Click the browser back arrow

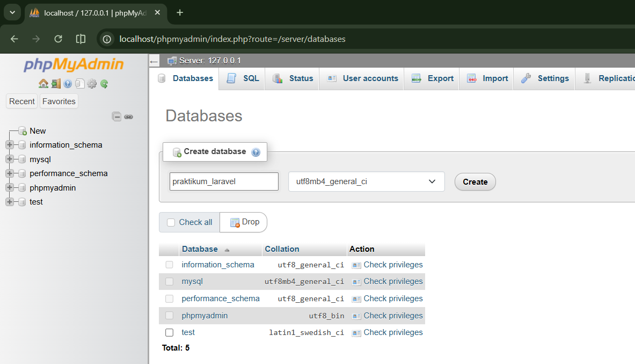click(x=14, y=39)
